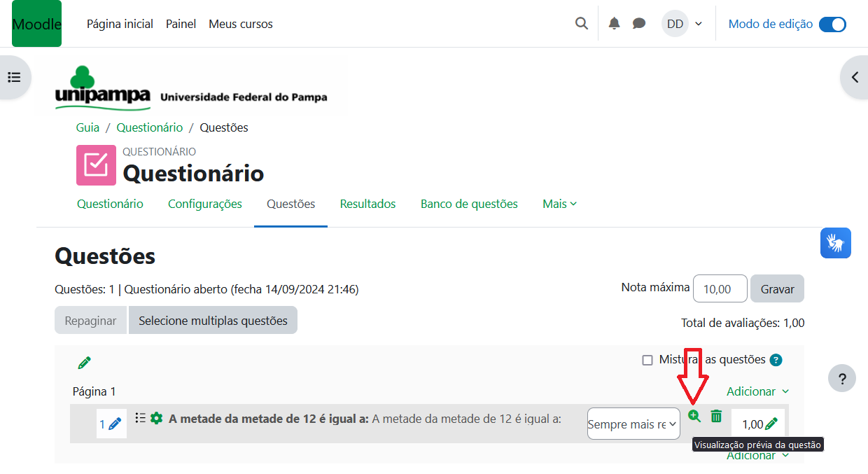Open the Sempre mais recente version dropdown

(x=633, y=424)
